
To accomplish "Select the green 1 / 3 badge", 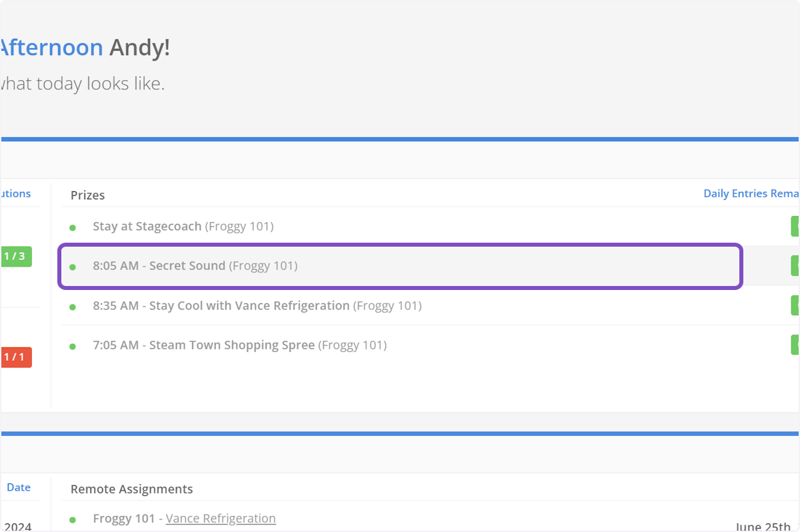I will tap(15, 256).
